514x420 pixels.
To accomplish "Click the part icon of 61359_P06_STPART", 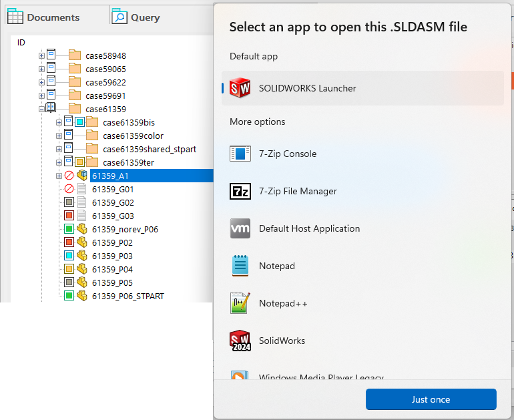I will tap(82, 296).
